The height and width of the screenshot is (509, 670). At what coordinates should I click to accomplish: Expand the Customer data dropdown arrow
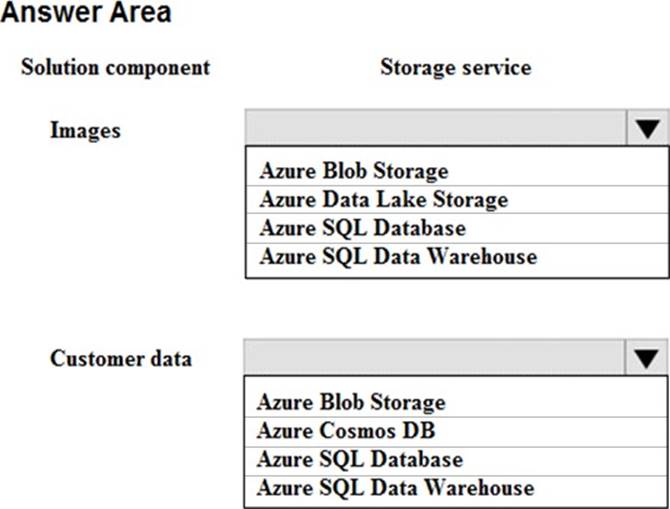coord(647,358)
